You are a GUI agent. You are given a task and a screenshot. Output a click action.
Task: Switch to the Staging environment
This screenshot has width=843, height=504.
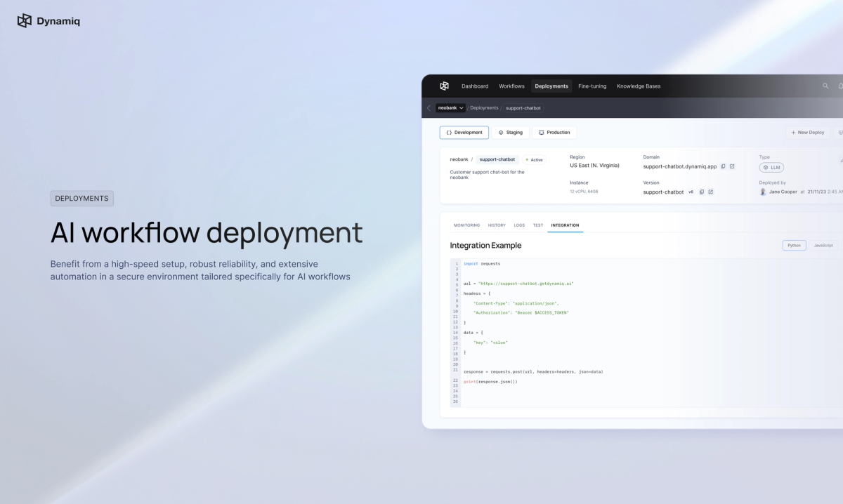511,132
